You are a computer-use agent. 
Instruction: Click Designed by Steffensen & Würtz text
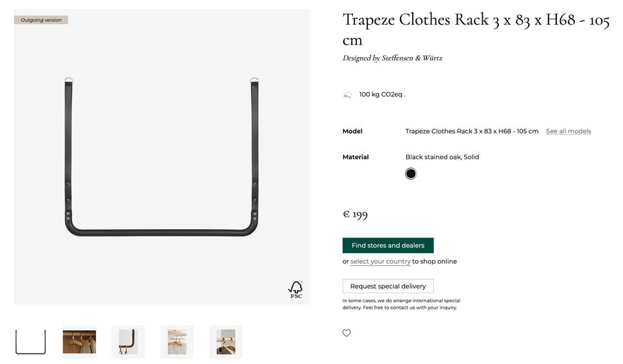pyautogui.click(x=392, y=58)
